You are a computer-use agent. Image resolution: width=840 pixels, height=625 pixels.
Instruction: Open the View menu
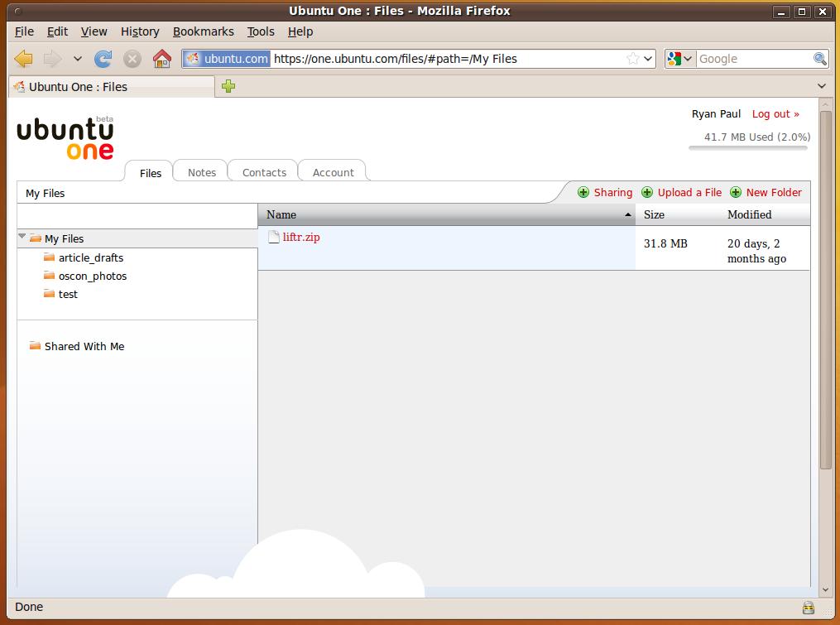94,31
